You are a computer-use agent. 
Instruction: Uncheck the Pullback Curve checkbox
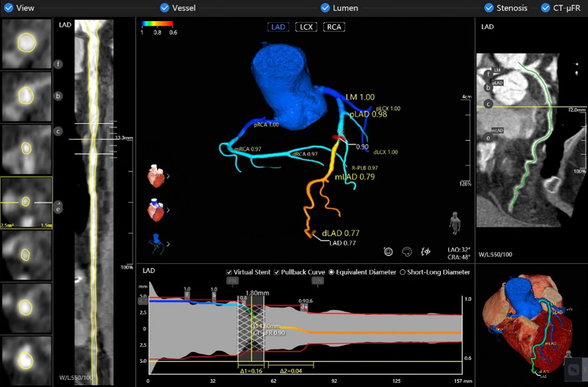(276, 272)
